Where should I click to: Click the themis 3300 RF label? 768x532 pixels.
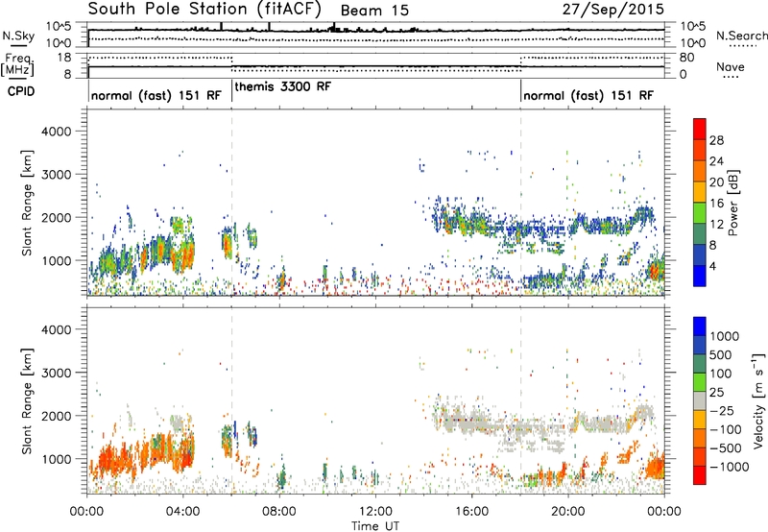(x=283, y=86)
